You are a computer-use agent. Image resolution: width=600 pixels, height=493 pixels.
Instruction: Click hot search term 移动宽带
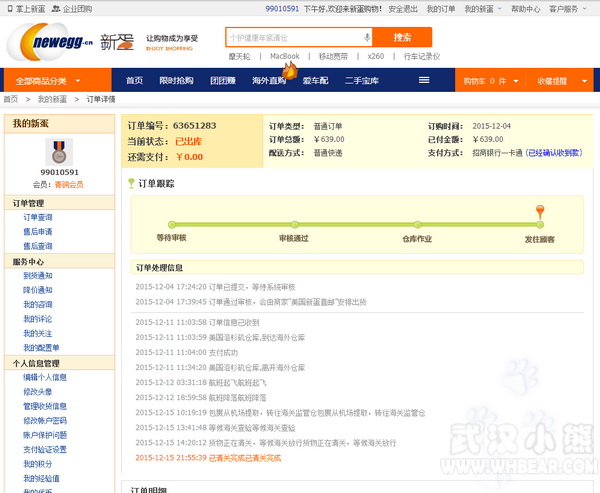(333, 56)
